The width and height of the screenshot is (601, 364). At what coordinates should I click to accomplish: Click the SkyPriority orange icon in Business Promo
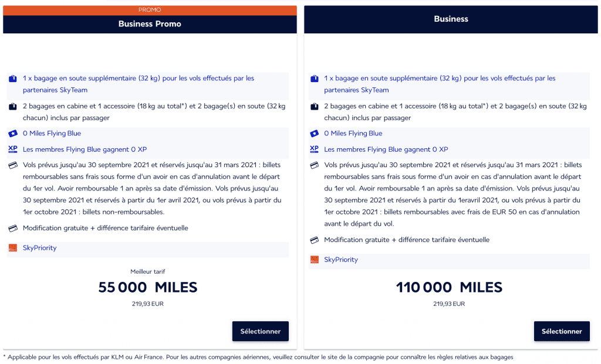tap(13, 247)
